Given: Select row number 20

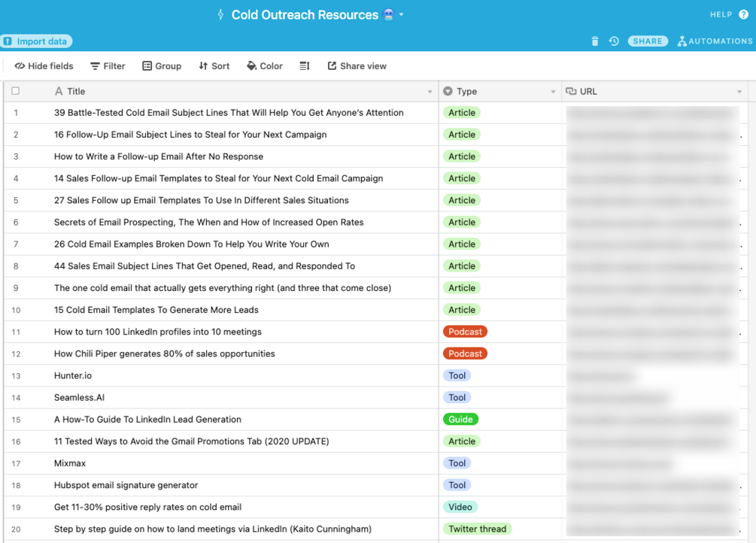Looking at the screenshot, I should coord(16,529).
